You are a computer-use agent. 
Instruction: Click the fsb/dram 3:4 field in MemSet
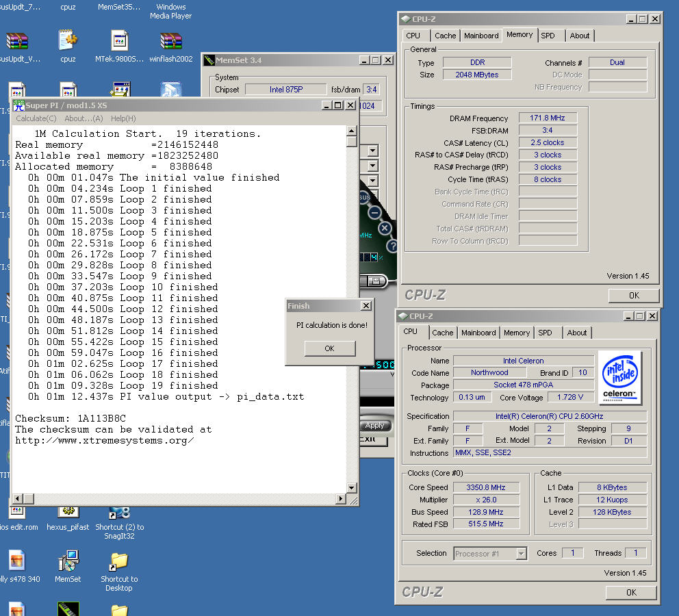pos(372,89)
